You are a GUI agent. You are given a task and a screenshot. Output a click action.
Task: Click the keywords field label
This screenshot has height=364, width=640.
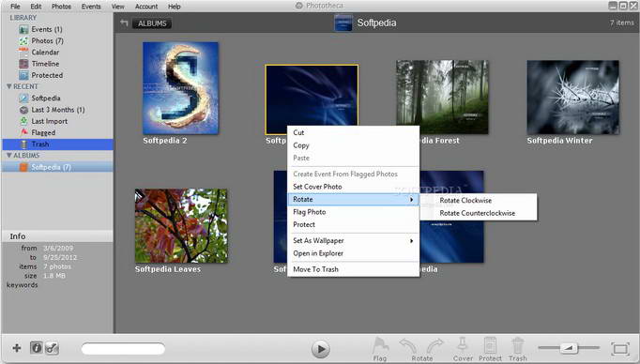pyautogui.click(x=22, y=285)
